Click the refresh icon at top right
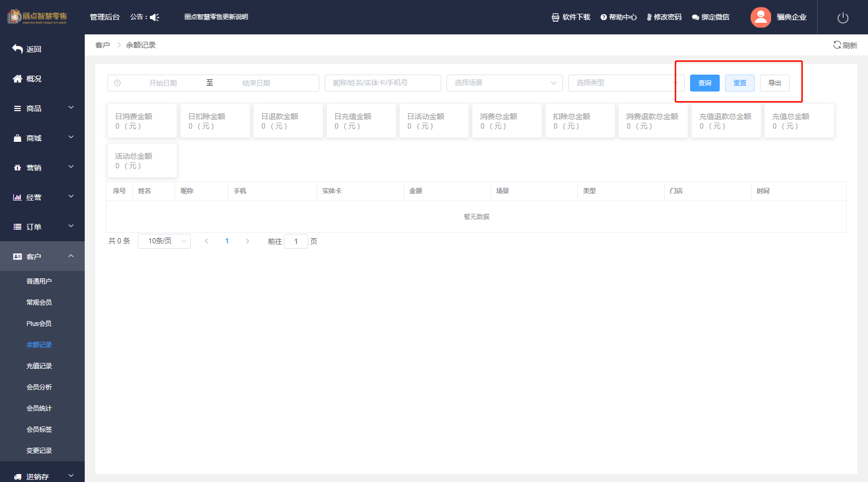Image resolution: width=868 pixels, height=482 pixels. pyautogui.click(x=837, y=45)
